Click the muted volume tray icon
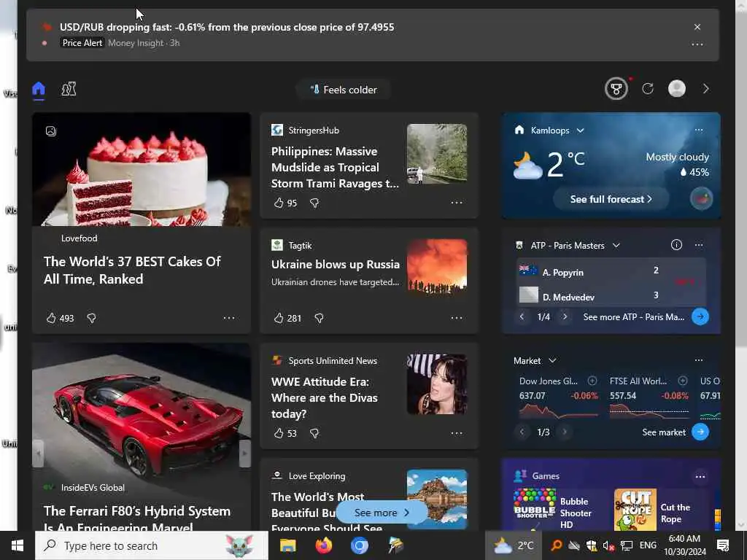Viewport: 747px width, 560px height. tap(608, 545)
